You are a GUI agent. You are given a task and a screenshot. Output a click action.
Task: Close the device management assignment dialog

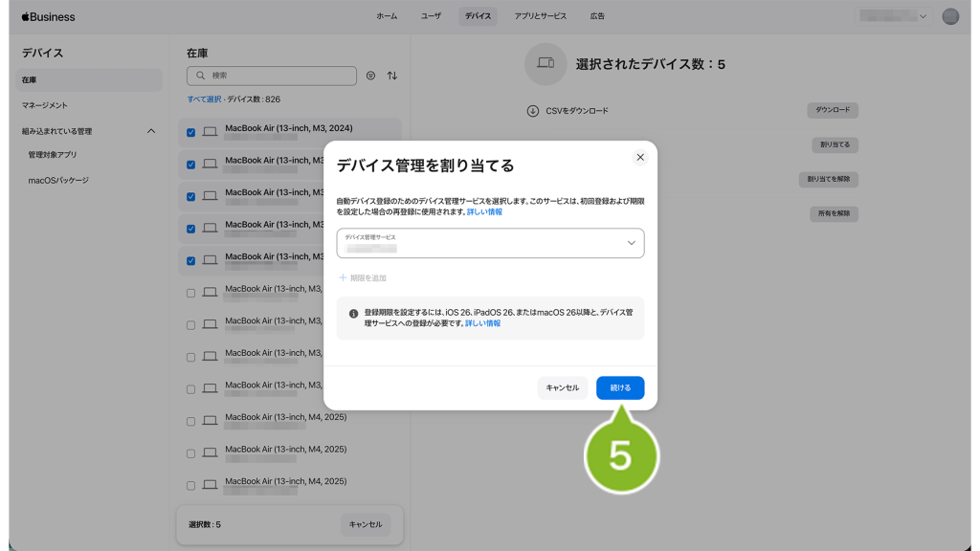click(640, 157)
